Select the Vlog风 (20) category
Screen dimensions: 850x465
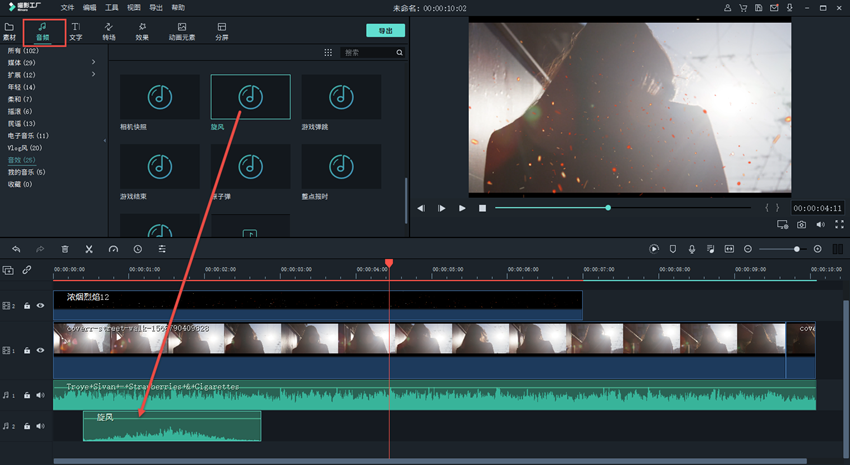[24, 147]
